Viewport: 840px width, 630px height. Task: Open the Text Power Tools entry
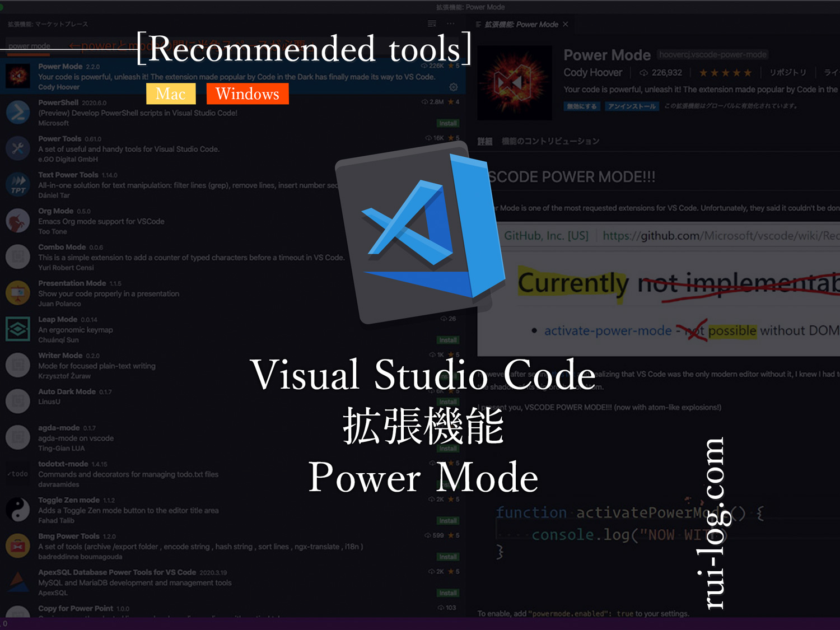[x=232, y=184]
